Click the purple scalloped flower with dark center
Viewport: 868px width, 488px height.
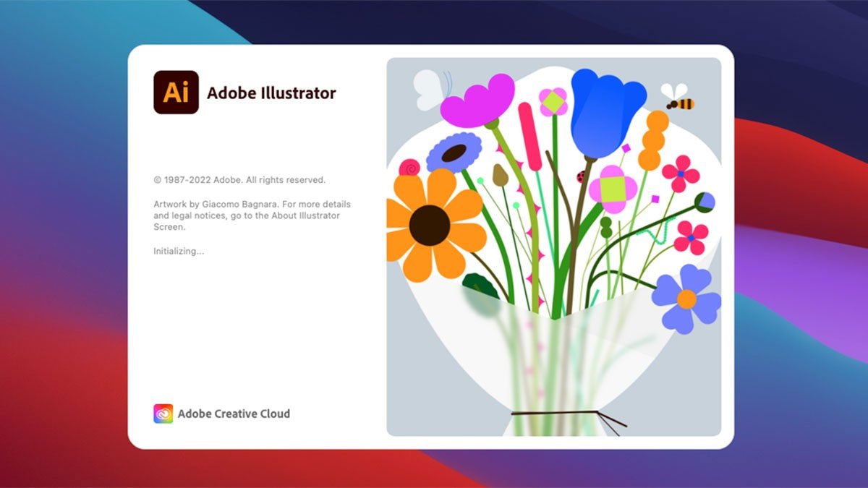coord(454,153)
